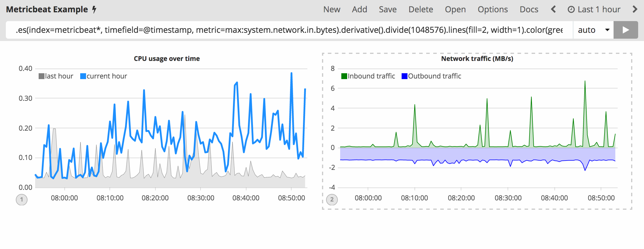Advance the time range with right chevron
Viewport: 644px width, 249px height.
[635, 9]
